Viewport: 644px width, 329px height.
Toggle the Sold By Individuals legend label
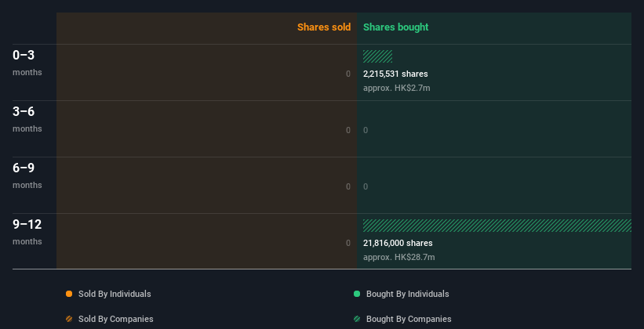pyautogui.click(x=115, y=294)
